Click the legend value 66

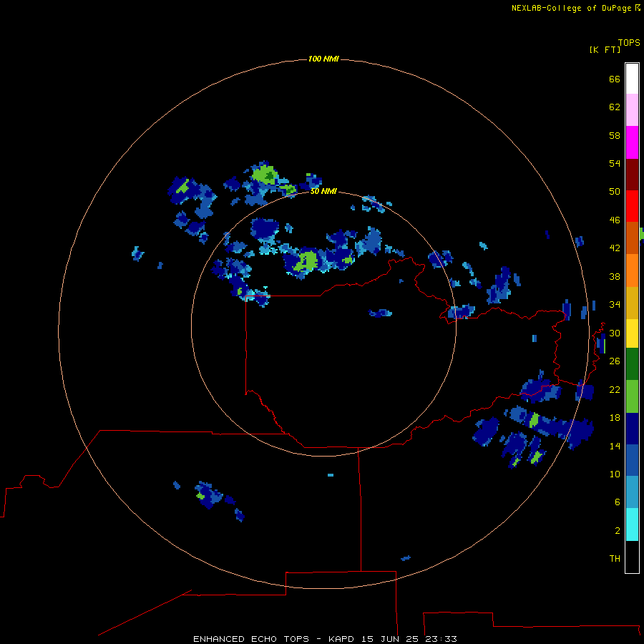click(x=615, y=79)
